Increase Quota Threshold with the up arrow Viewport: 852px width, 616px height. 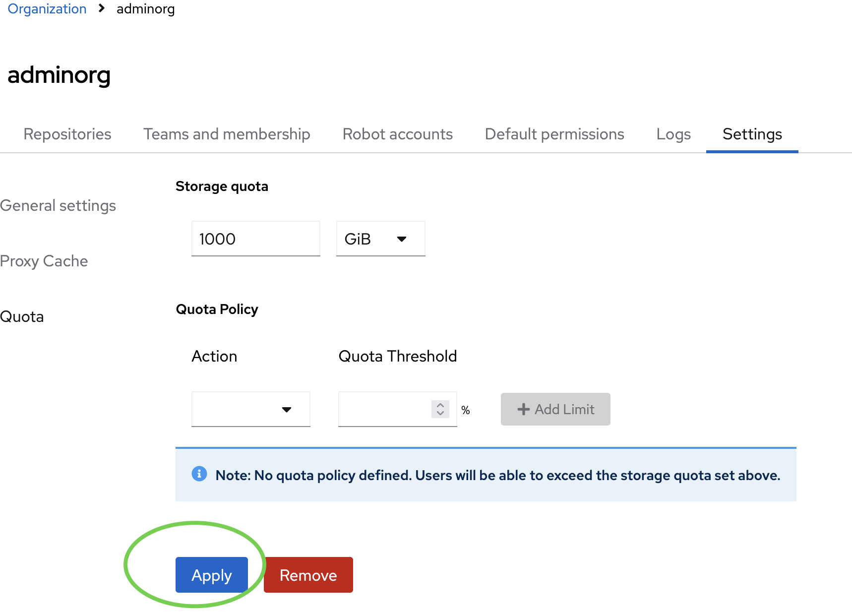coord(440,405)
